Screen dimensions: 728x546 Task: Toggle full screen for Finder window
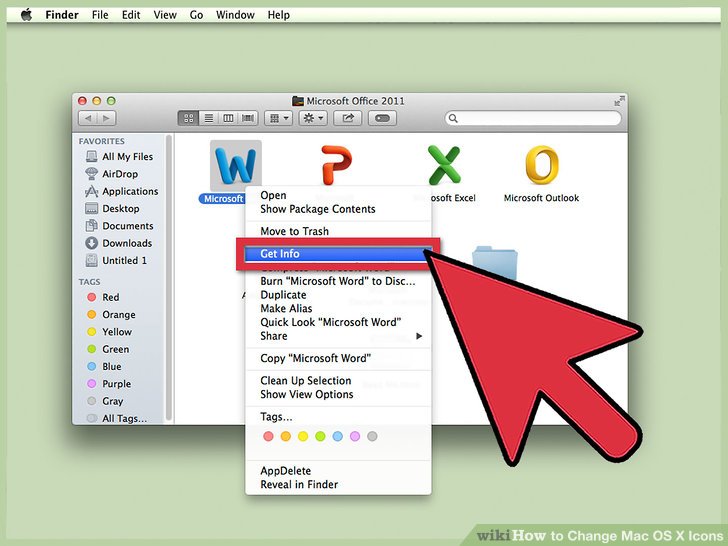(x=619, y=101)
